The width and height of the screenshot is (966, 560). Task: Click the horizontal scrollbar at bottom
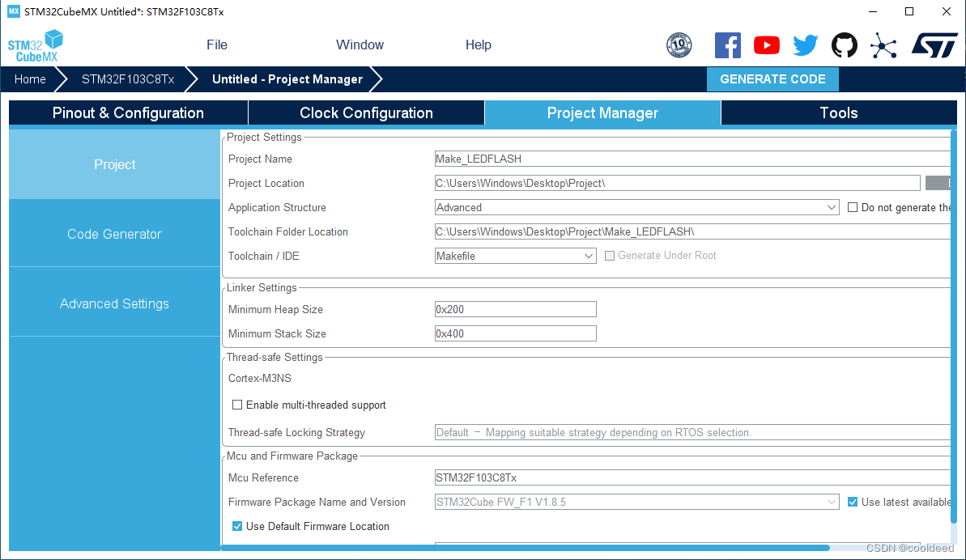[525, 548]
